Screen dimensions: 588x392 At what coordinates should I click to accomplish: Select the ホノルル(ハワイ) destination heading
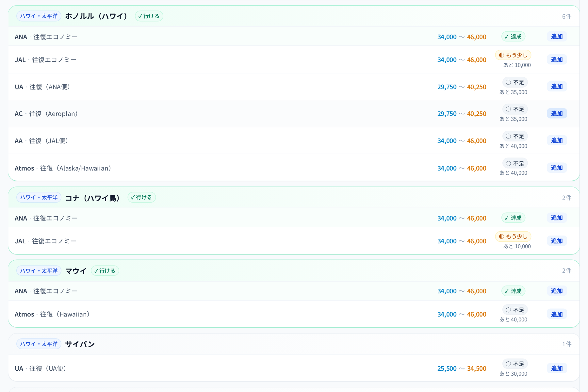tap(97, 16)
